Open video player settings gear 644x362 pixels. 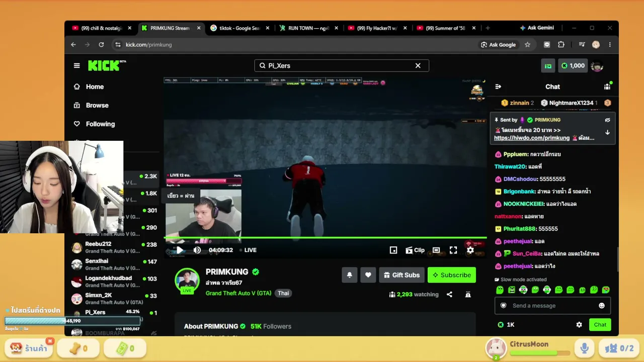point(470,250)
